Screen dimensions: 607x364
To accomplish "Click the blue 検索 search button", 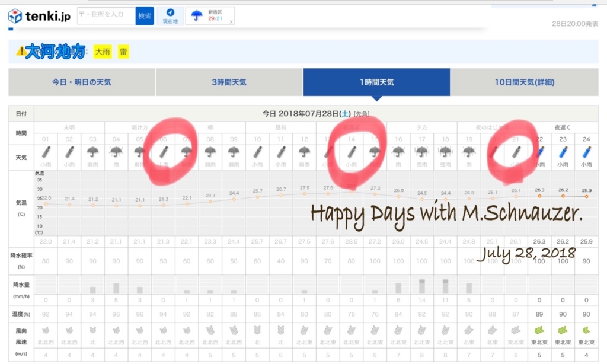I will tap(145, 16).
